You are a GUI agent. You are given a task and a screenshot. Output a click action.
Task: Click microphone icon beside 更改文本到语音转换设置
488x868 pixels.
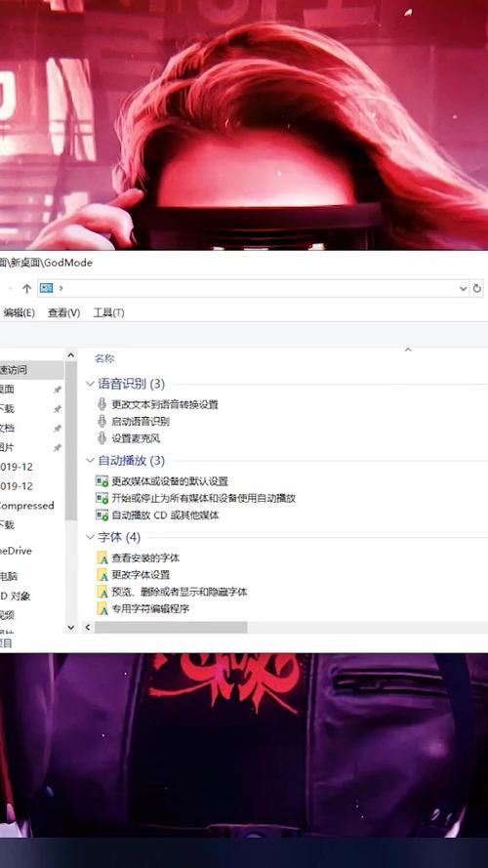(102, 404)
